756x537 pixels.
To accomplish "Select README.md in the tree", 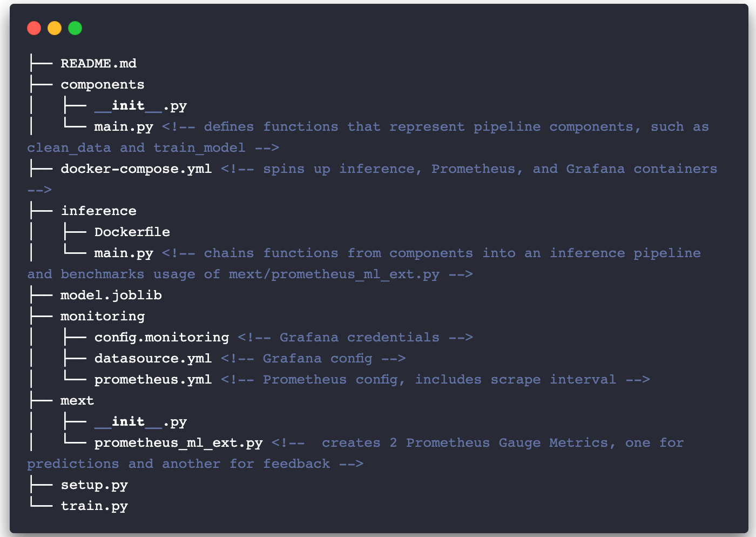I will point(98,64).
